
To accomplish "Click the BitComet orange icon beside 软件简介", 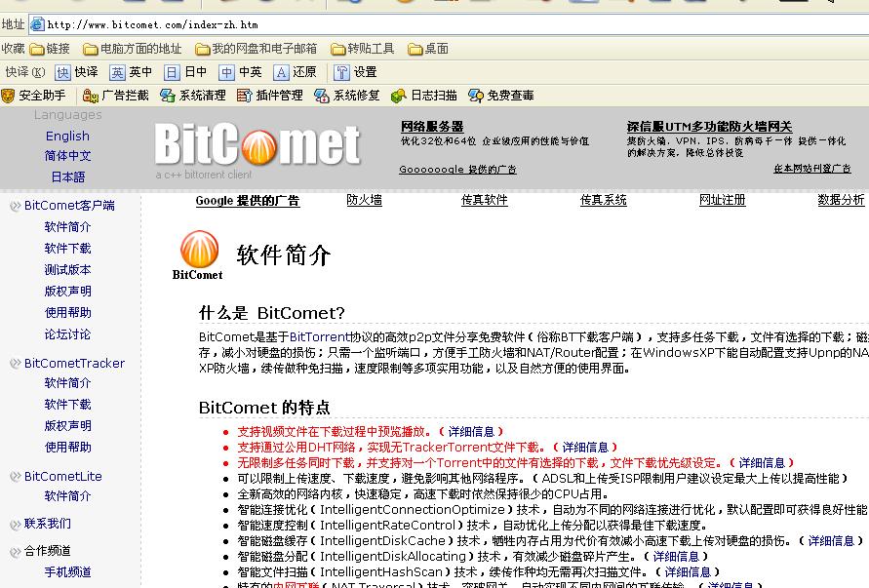I will click(x=199, y=250).
